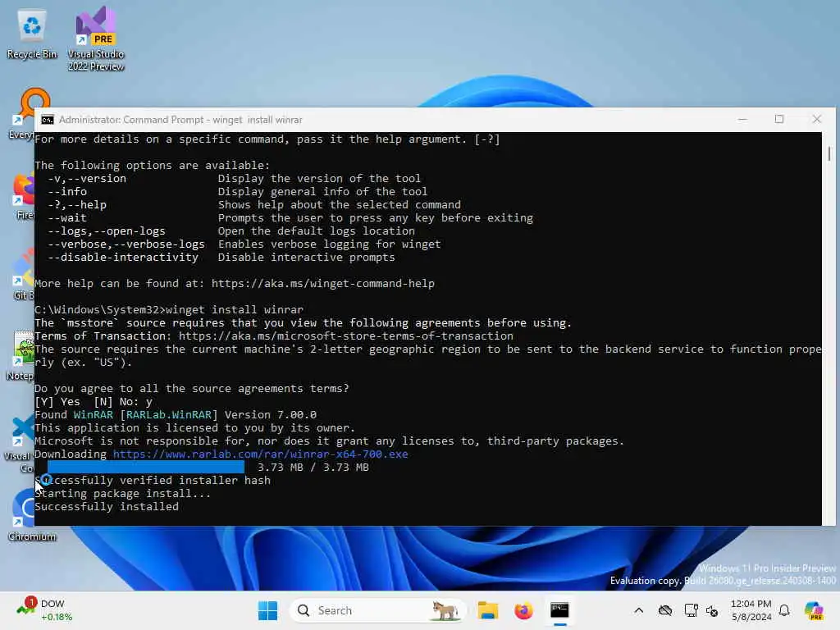Screen dimensions: 840x630
Task: Open Firefox from the taskbar
Action: click(523, 610)
